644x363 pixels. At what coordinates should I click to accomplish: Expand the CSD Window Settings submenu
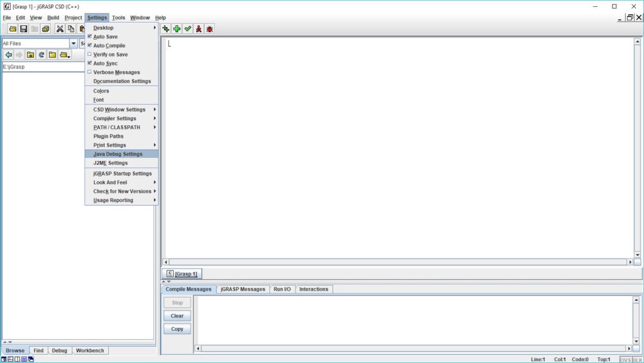tap(121, 109)
